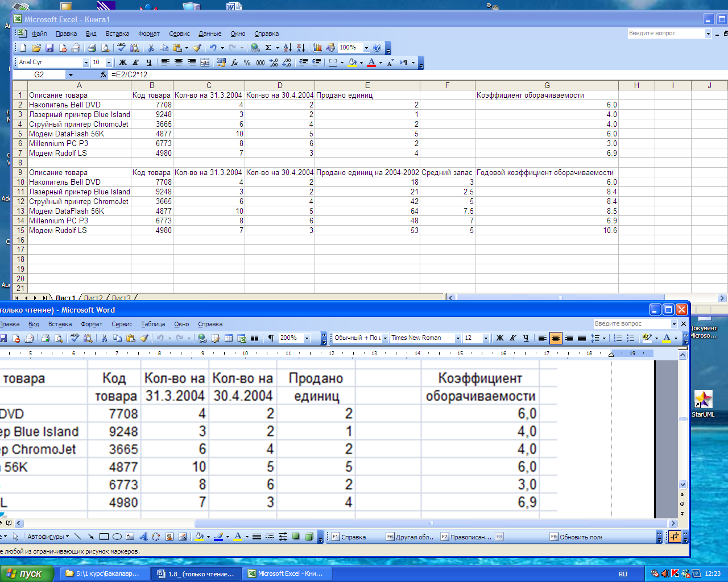Click Word's Highlight color button
Screen dimensions: 728x582
coord(647,338)
